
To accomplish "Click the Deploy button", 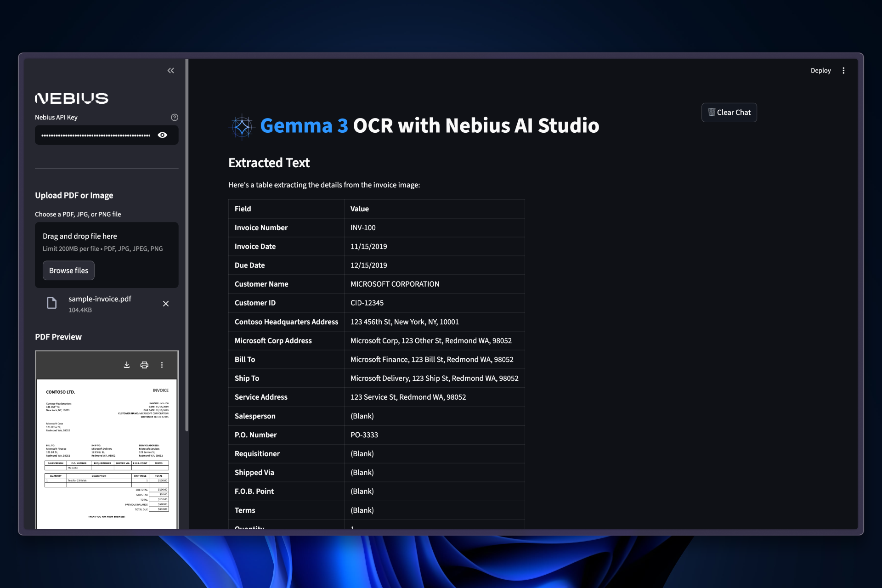I will (820, 70).
